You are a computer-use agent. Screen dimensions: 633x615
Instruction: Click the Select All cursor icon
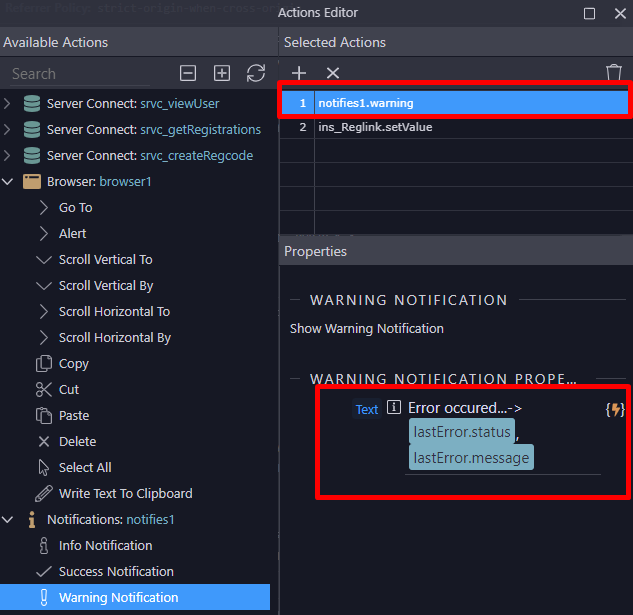(44, 468)
